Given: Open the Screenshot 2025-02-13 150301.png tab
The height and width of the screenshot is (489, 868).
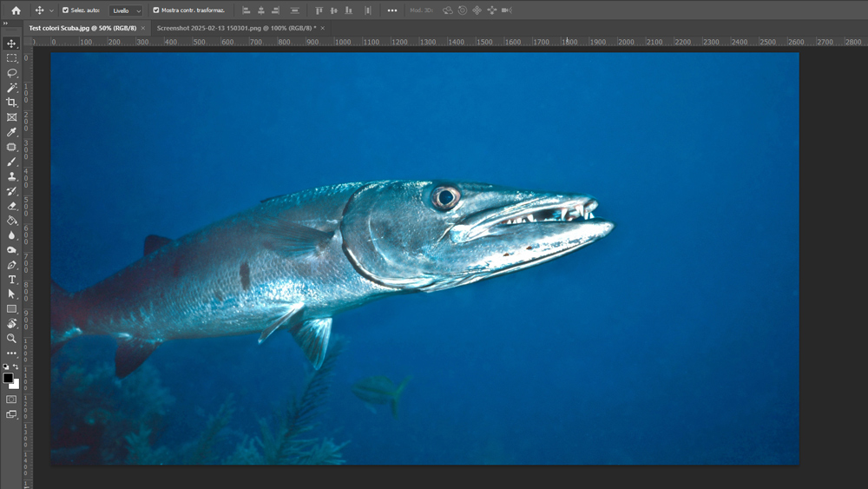Looking at the screenshot, I should [235, 28].
